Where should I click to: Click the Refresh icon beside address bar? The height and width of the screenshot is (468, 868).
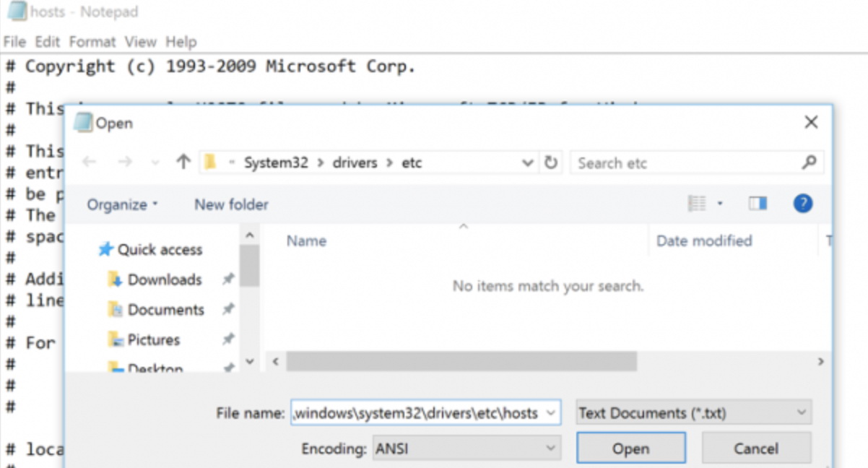point(551,162)
